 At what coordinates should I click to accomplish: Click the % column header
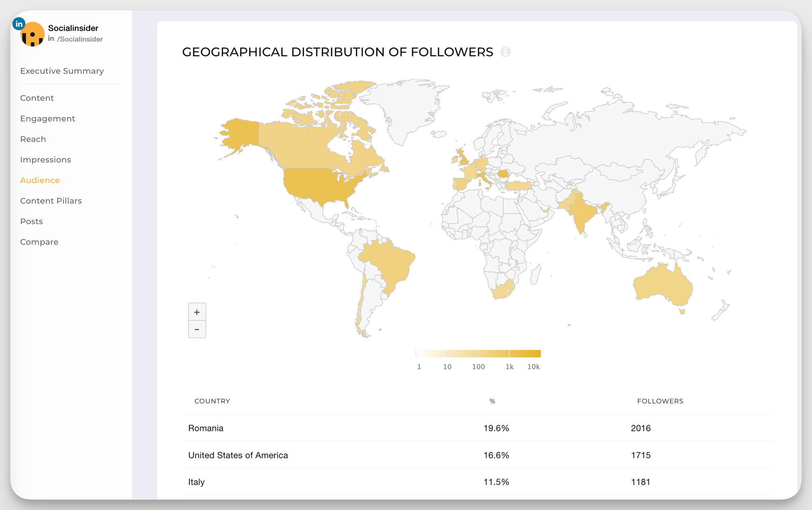coord(492,401)
